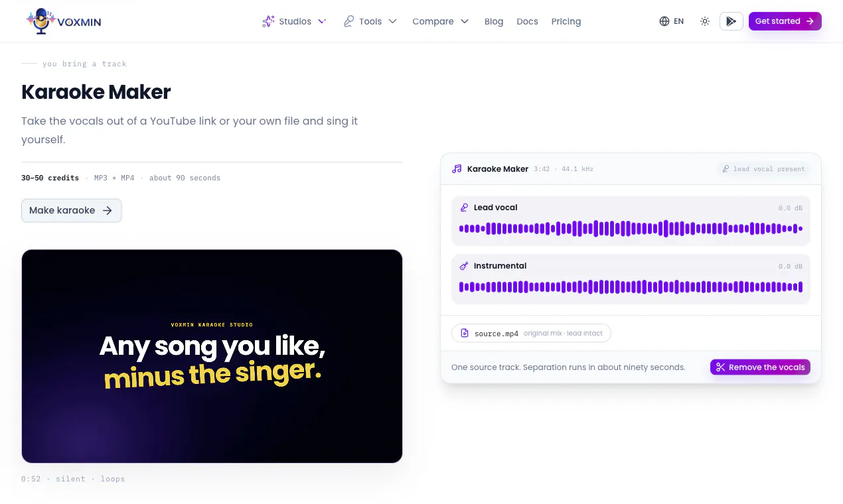Click the Get started button

coord(785,21)
